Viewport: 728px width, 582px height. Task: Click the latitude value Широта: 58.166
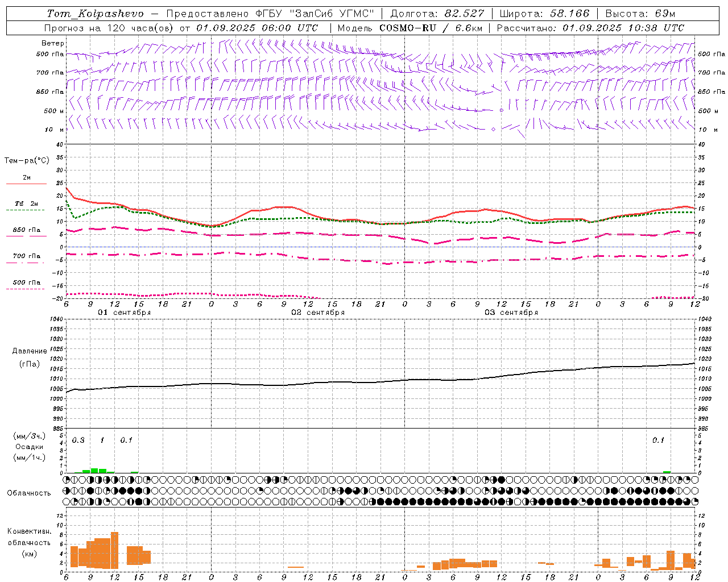tap(544, 14)
